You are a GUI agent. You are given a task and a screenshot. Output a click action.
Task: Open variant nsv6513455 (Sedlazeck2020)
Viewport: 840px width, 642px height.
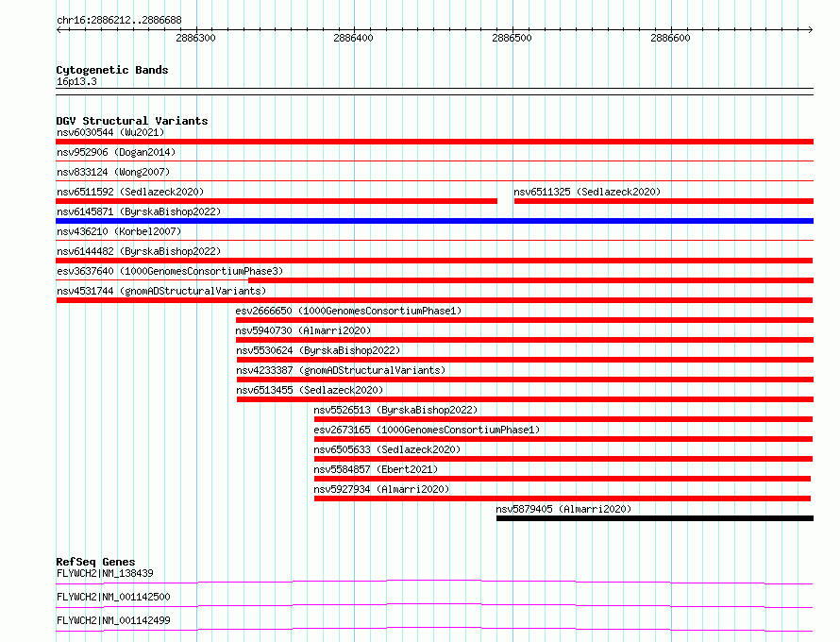click(x=310, y=390)
